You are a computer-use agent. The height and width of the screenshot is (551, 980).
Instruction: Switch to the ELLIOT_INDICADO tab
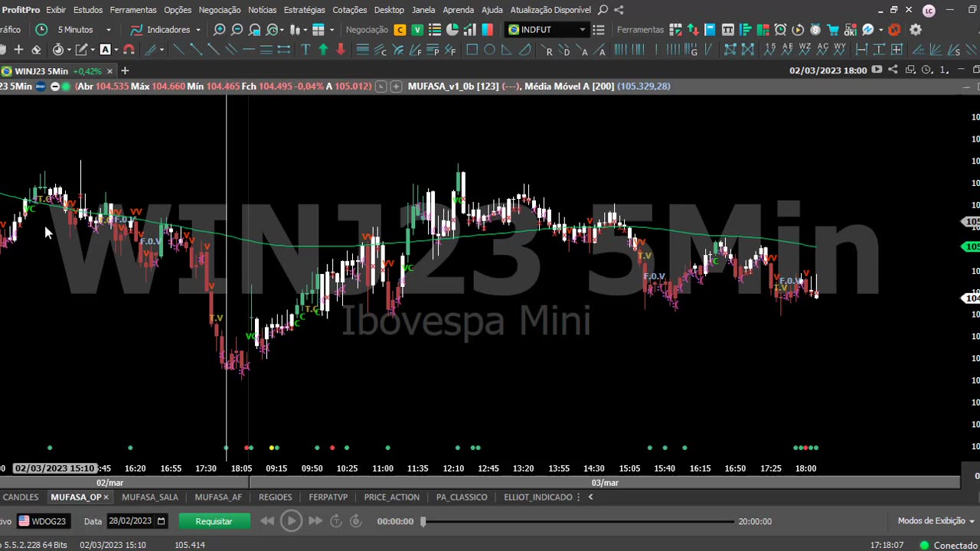[x=538, y=497]
